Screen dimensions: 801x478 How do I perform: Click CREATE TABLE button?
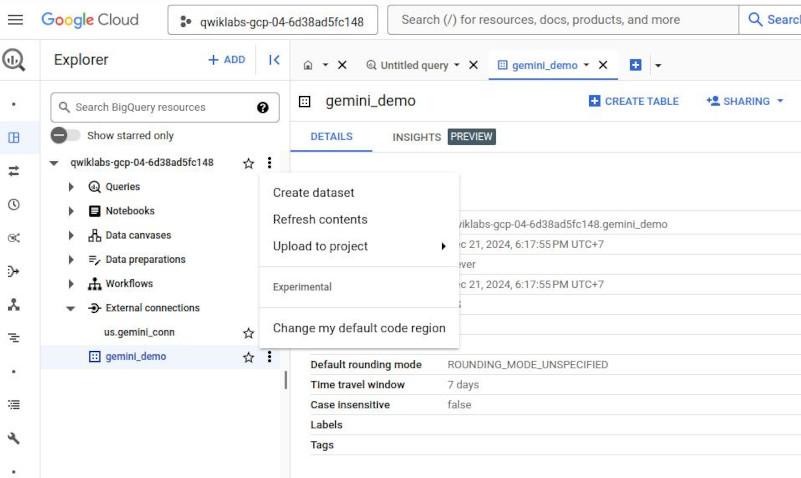click(x=633, y=101)
